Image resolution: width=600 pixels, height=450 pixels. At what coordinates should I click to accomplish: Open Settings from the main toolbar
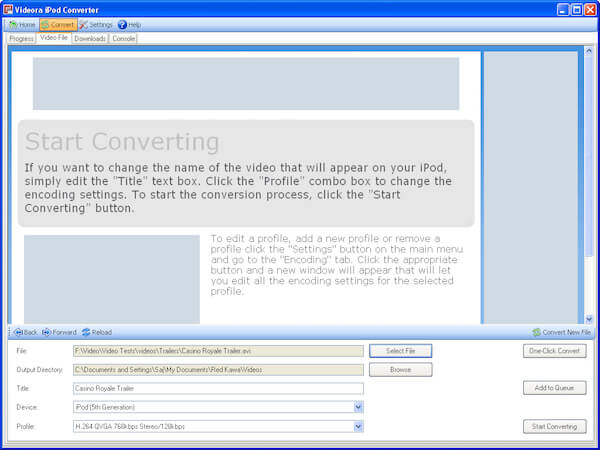click(96, 25)
